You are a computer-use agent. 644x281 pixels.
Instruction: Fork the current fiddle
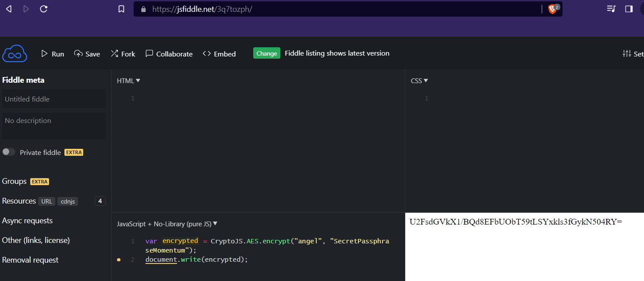coord(115,53)
